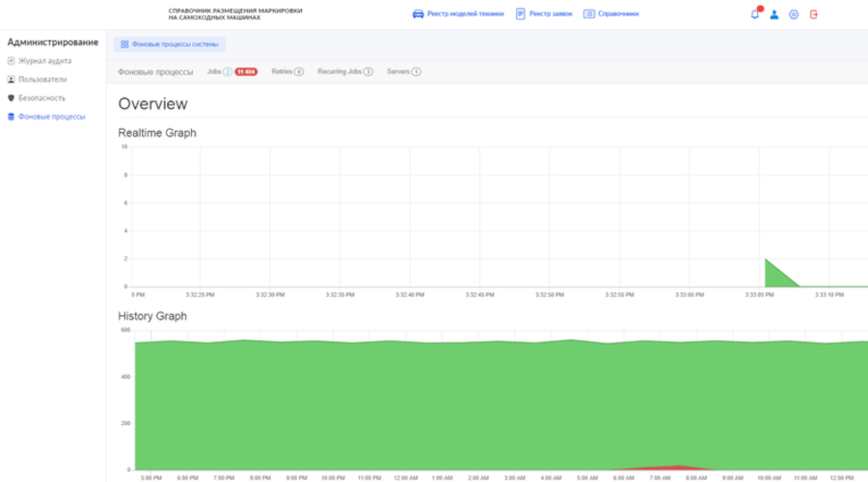Click the Безопасность shield icon
Screen dimensions: 868x482
(11, 98)
